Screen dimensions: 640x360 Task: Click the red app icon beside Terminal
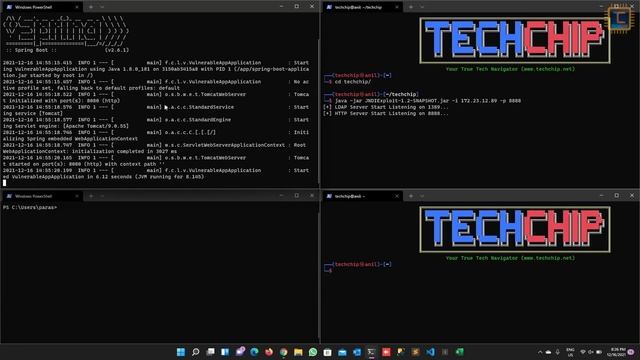pyautogui.click(x=386, y=352)
